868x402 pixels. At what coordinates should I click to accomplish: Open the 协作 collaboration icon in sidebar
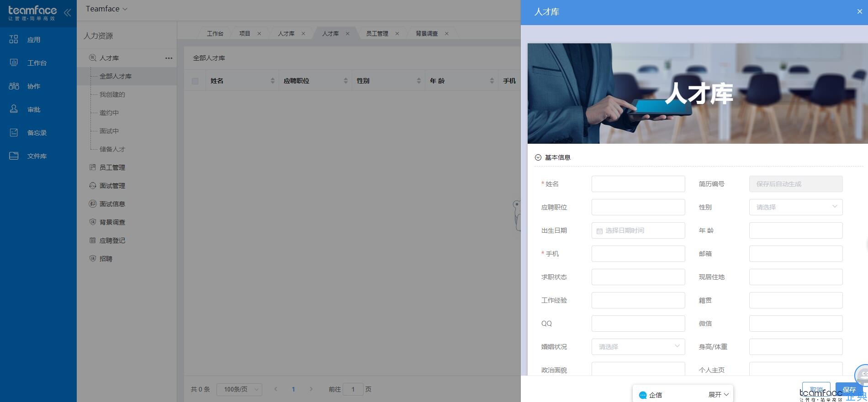click(14, 86)
